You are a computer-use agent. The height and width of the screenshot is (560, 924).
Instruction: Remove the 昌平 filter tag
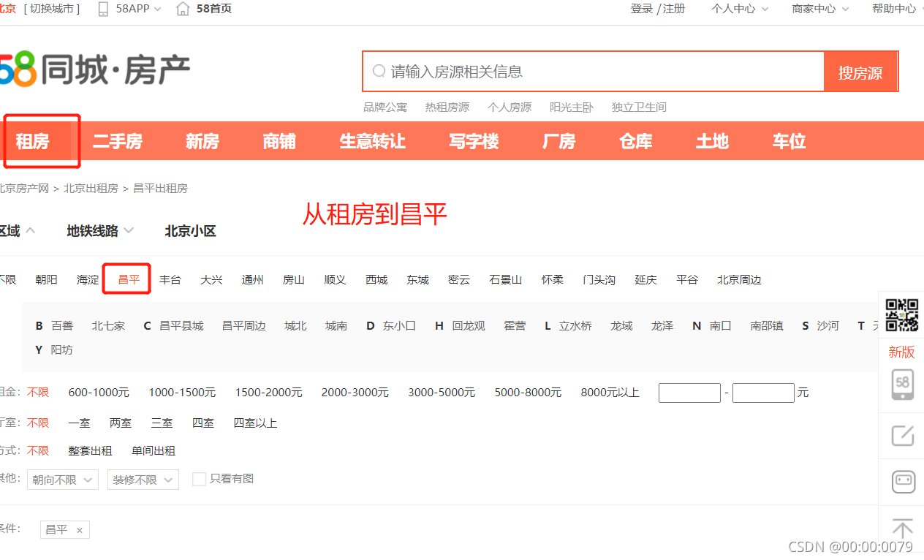pyautogui.click(x=80, y=530)
